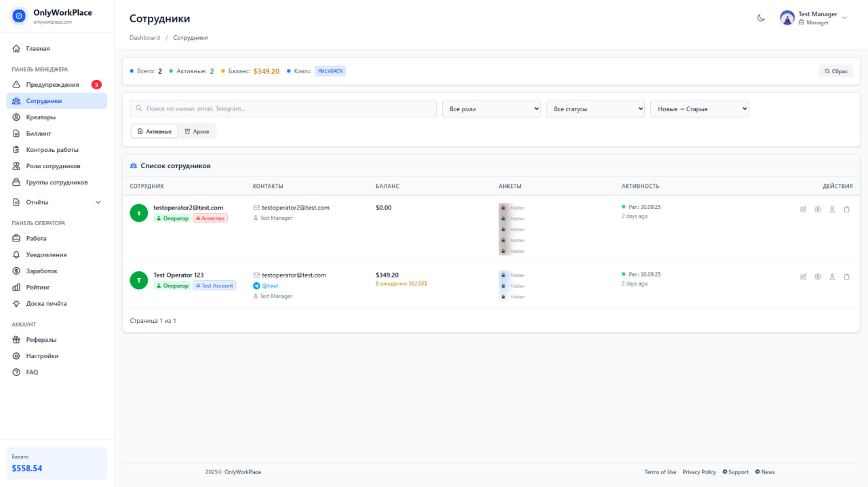The width and height of the screenshot is (868, 487).
Task: Open the Все статусы filter dropdown
Action: click(595, 109)
